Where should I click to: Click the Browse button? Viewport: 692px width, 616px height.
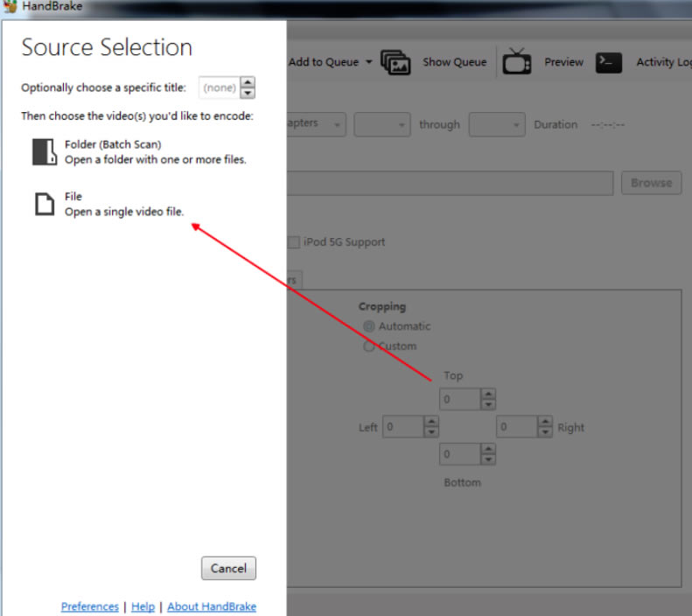(x=651, y=183)
